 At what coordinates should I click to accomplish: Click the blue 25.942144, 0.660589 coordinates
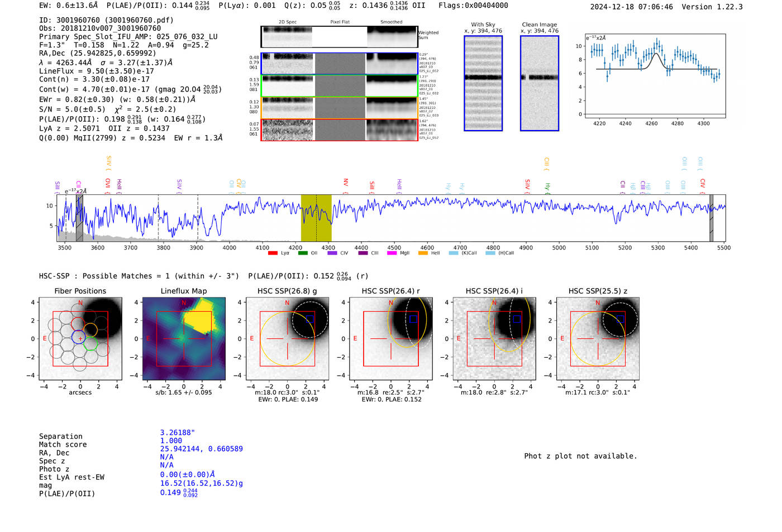(202, 449)
